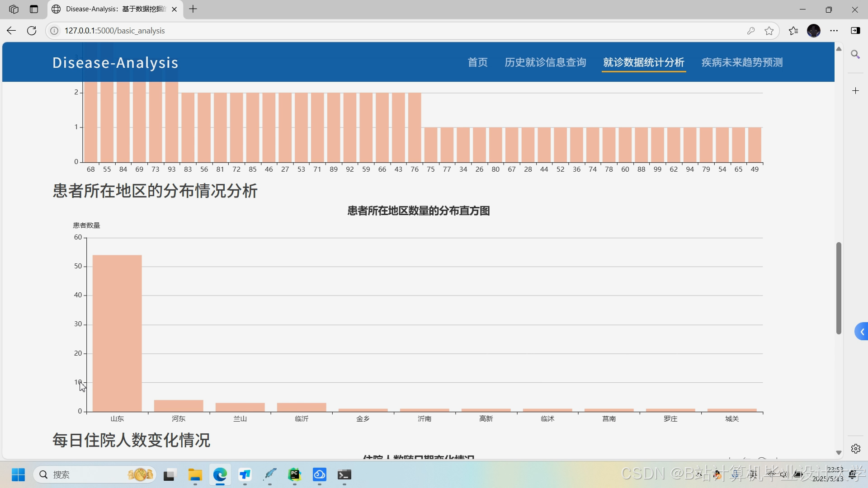
Task: Open the sidebar settings gear
Action: click(855, 449)
